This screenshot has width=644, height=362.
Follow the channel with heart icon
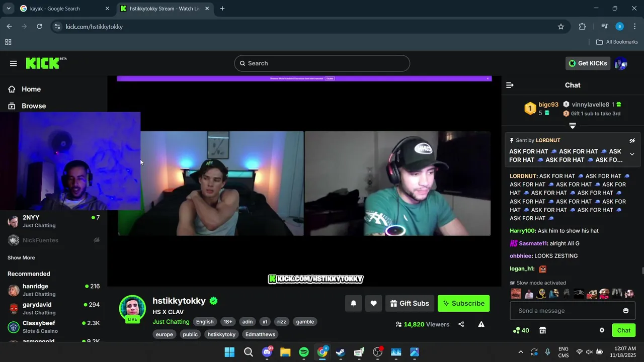coord(373,303)
